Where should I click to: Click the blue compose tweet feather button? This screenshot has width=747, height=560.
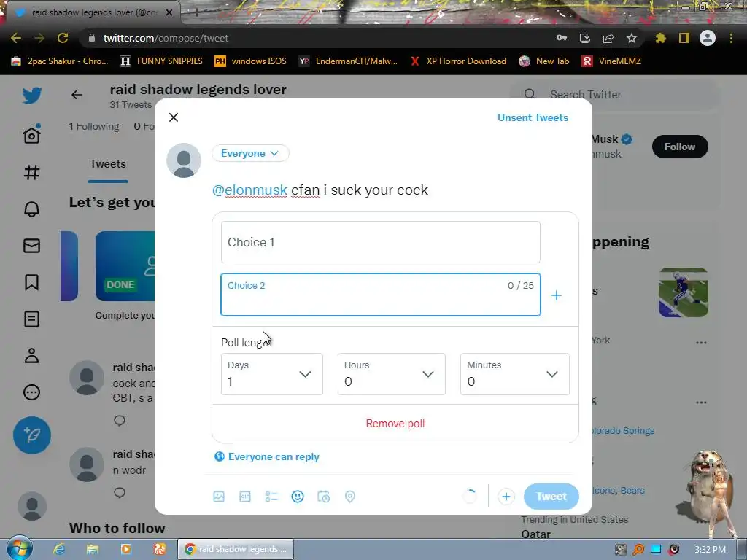[x=32, y=435]
